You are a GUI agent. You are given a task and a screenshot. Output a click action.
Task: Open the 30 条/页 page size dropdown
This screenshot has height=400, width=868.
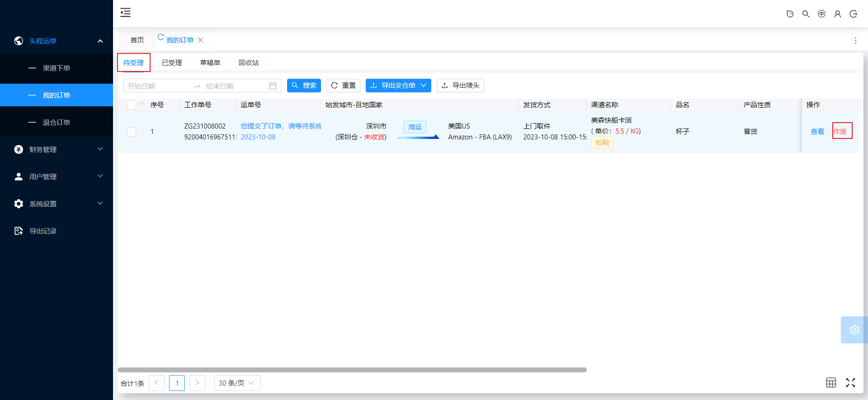tap(237, 383)
